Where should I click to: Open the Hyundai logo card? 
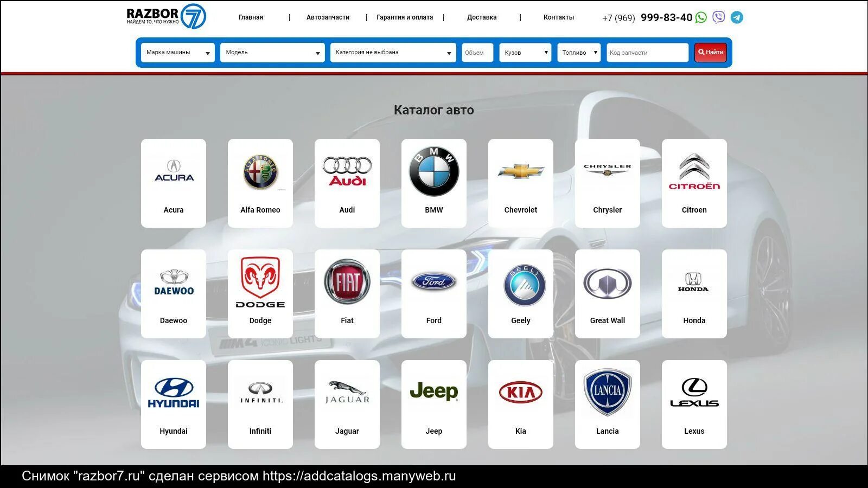point(174,404)
